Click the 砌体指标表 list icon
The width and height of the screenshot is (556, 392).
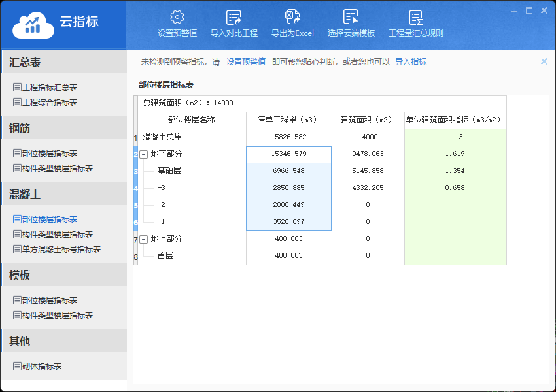pyautogui.click(x=17, y=366)
